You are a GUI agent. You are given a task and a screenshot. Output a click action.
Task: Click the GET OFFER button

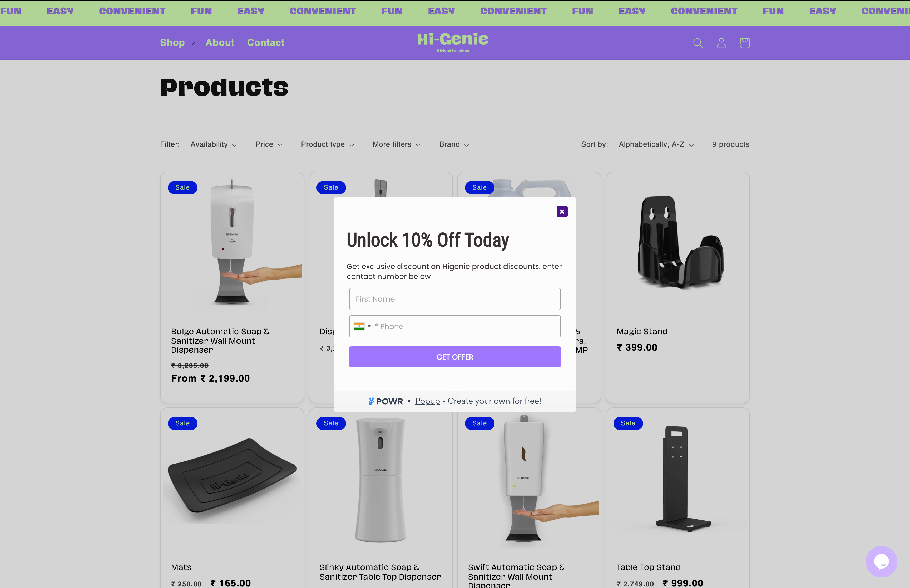455,357
